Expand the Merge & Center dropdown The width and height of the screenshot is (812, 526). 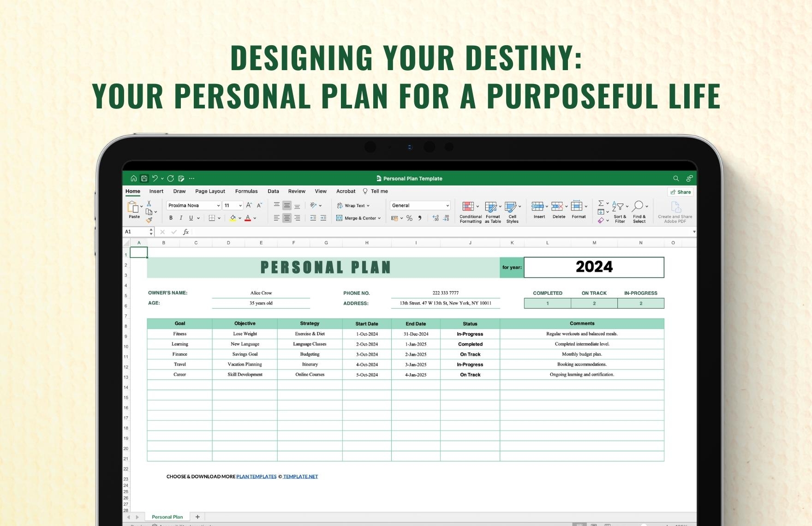tap(379, 218)
